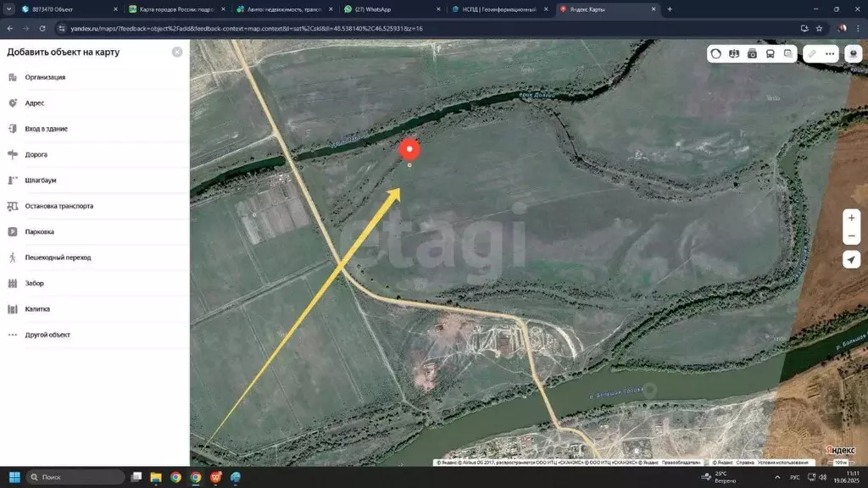The height and width of the screenshot is (488, 868).
Task: Toggle the volume icon in system tray
Action: coord(823,477)
